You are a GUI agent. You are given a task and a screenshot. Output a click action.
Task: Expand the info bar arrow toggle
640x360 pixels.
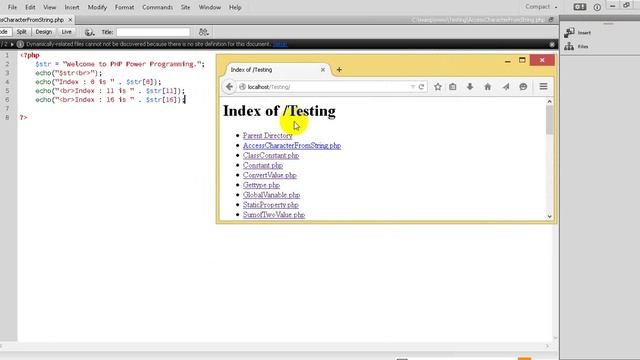coord(12,44)
